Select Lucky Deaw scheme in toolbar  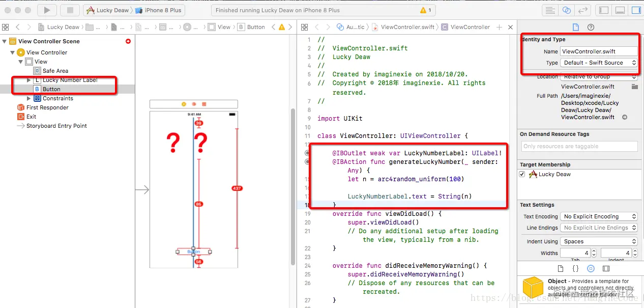107,10
